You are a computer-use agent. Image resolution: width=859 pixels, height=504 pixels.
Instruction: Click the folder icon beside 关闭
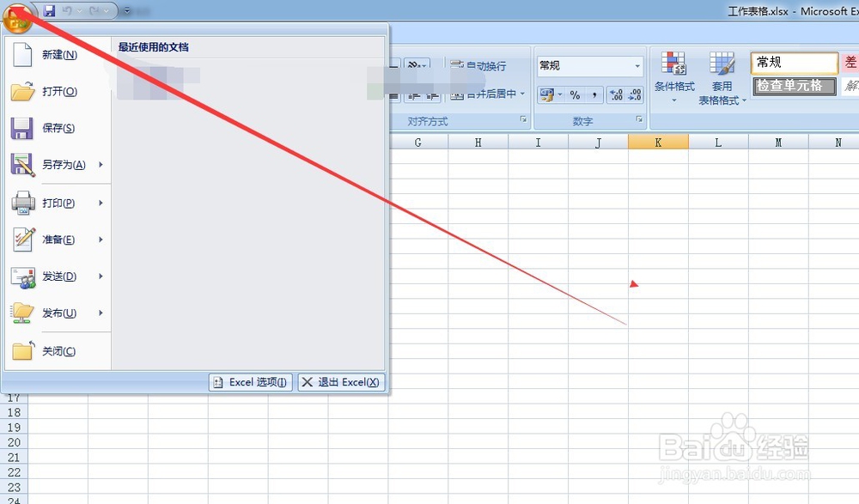[x=23, y=350]
